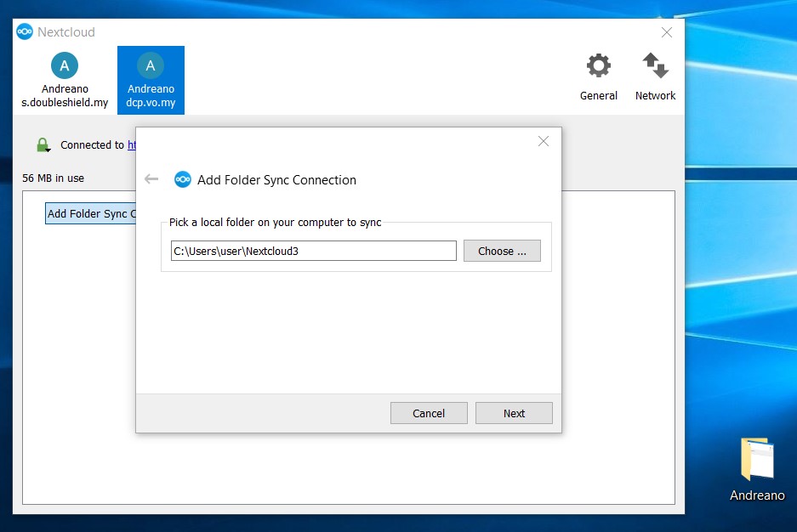Focus the local folder path field

click(x=313, y=251)
